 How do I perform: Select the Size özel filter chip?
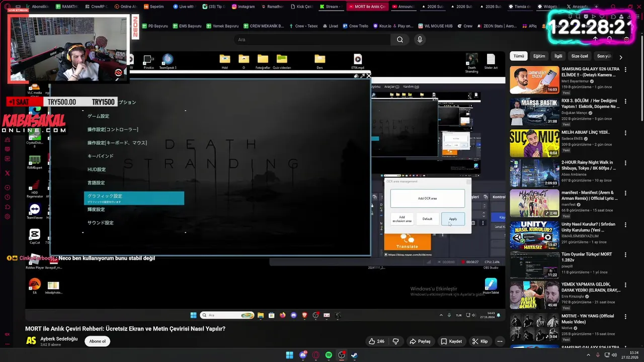pyautogui.click(x=580, y=56)
